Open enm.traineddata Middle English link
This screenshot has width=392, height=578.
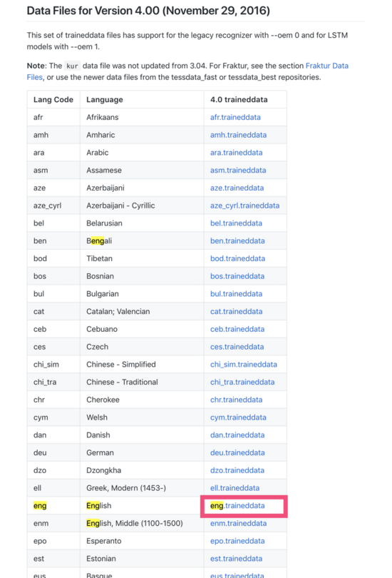pyautogui.click(x=238, y=524)
